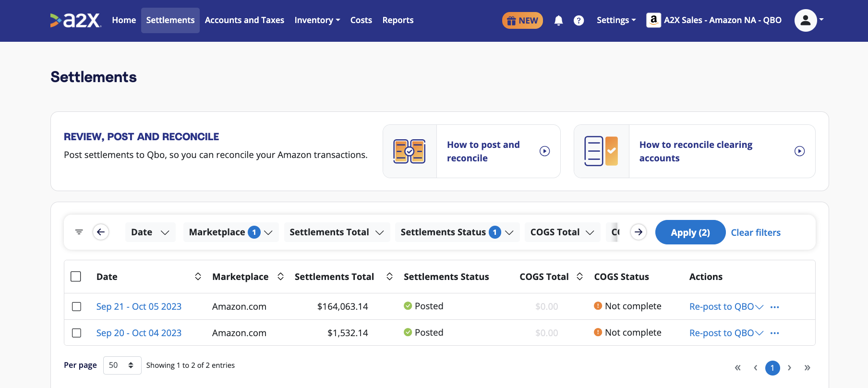Image resolution: width=868 pixels, height=388 pixels.
Task: Click the clearing accounts illustration
Action: coord(601,151)
